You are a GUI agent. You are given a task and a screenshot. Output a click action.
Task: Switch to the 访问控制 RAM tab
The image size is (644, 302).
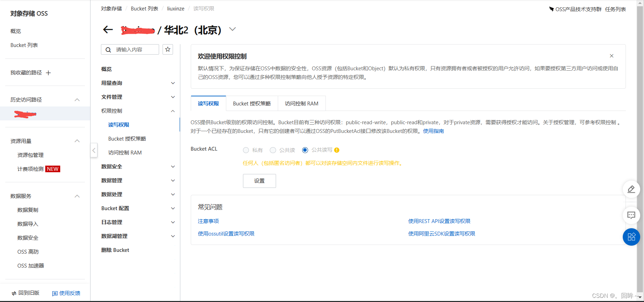coord(301,103)
